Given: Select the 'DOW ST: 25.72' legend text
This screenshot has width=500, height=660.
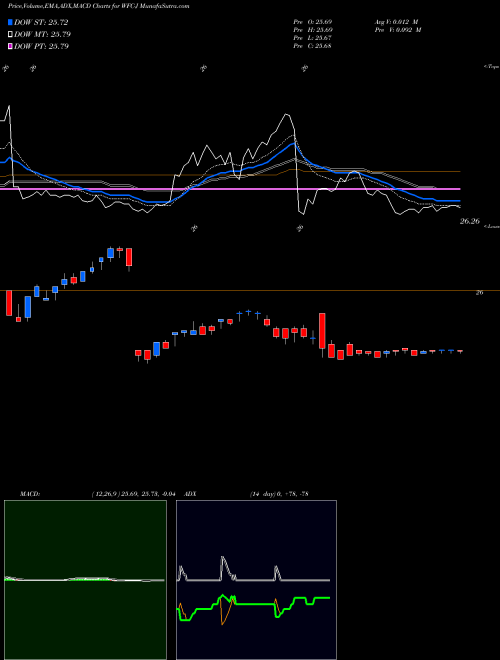Looking at the screenshot, I should 41,22.
